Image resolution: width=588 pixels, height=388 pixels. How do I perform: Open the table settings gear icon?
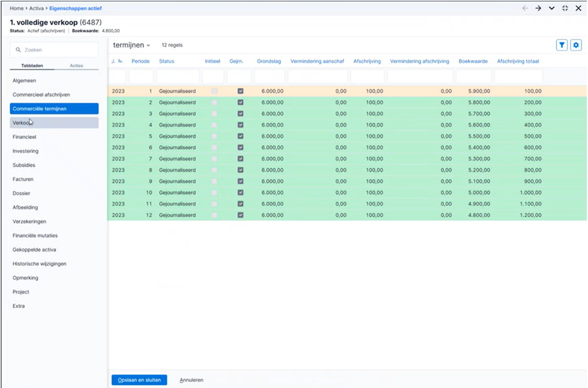576,45
